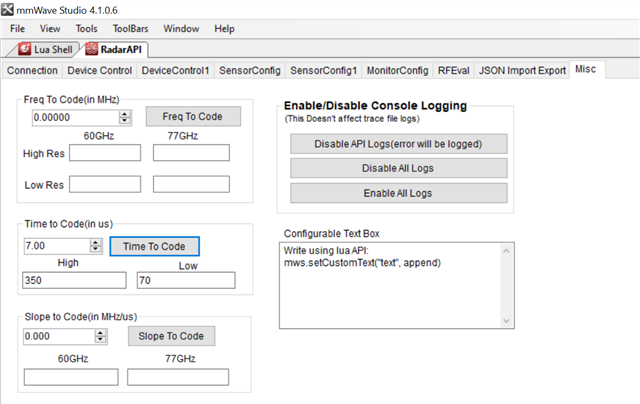Open the Window menu
Image resolution: width=640 pixels, height=404 pixels.
(x=181, y=29)
